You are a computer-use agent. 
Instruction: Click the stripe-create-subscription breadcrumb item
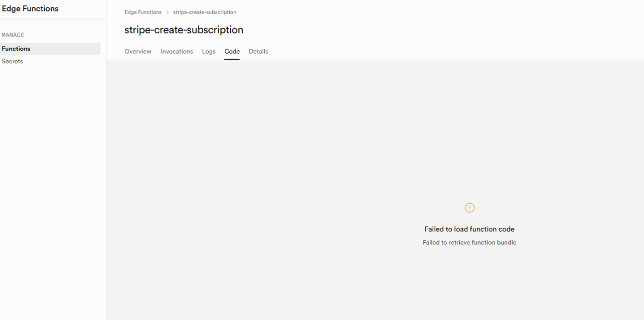pyautogui.click(x=205, y=12)
